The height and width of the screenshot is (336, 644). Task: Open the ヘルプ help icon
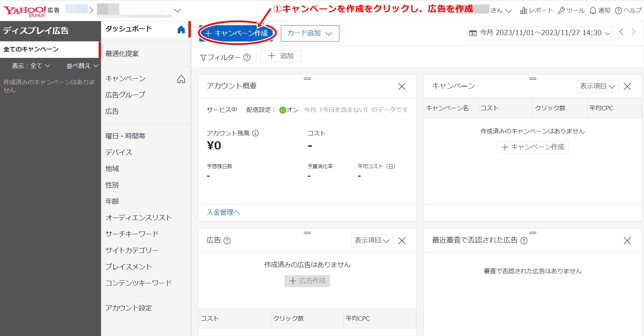[618, 10]
